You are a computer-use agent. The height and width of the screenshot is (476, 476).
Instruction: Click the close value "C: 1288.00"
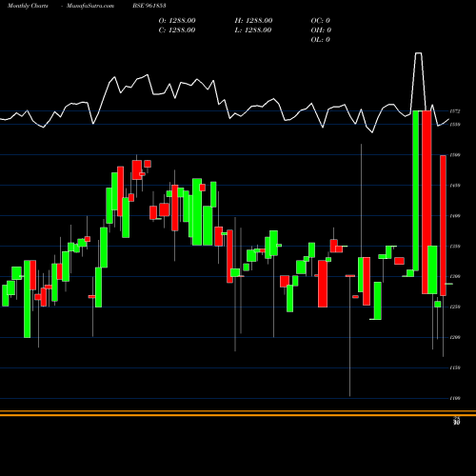point(177,30)
